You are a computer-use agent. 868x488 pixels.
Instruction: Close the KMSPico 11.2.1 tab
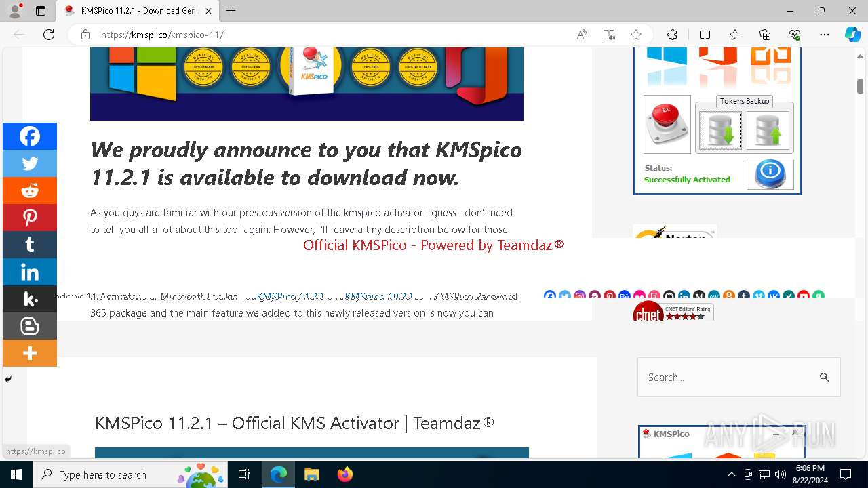click(208, 11)
